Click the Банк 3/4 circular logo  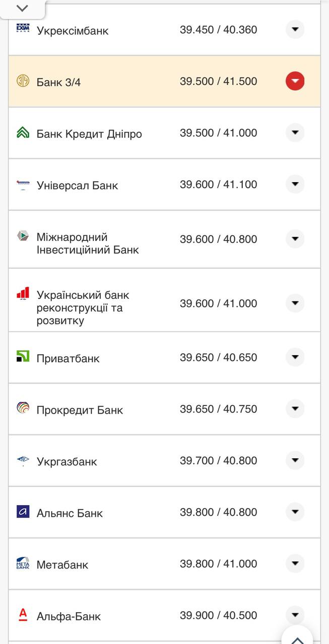pyautogui.click(x=23, y=80)
